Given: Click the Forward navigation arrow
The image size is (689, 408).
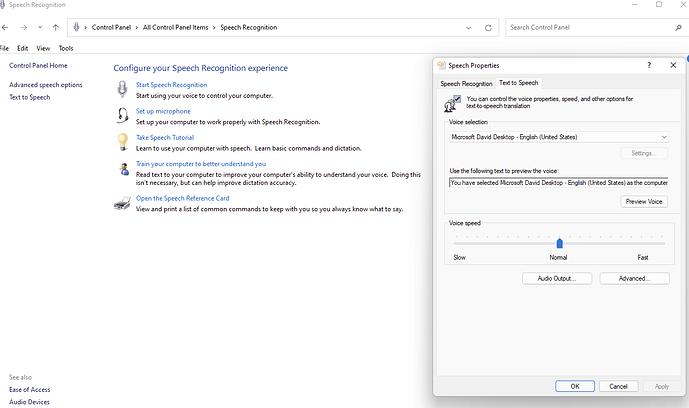Looking at the screenshot, I should [x=24, y=27].
